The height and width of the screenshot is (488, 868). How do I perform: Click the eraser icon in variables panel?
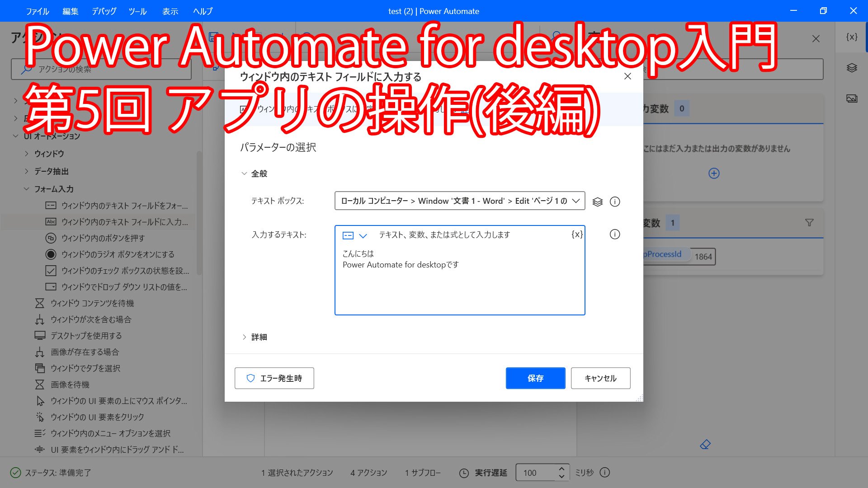[x=705, y=445]
